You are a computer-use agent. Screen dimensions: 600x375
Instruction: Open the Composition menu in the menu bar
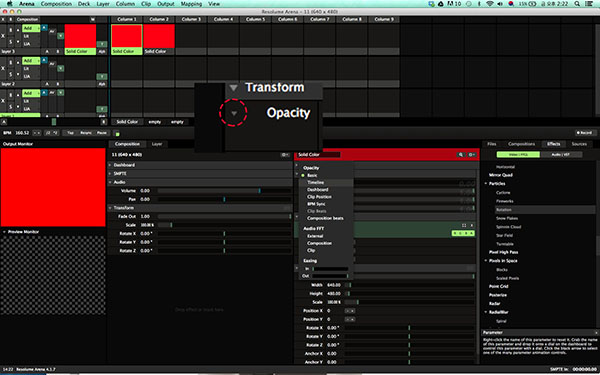pos(56,4)
